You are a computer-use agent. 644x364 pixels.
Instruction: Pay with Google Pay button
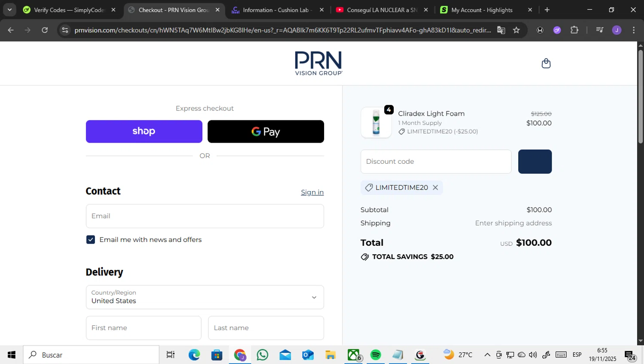point(266,132)
